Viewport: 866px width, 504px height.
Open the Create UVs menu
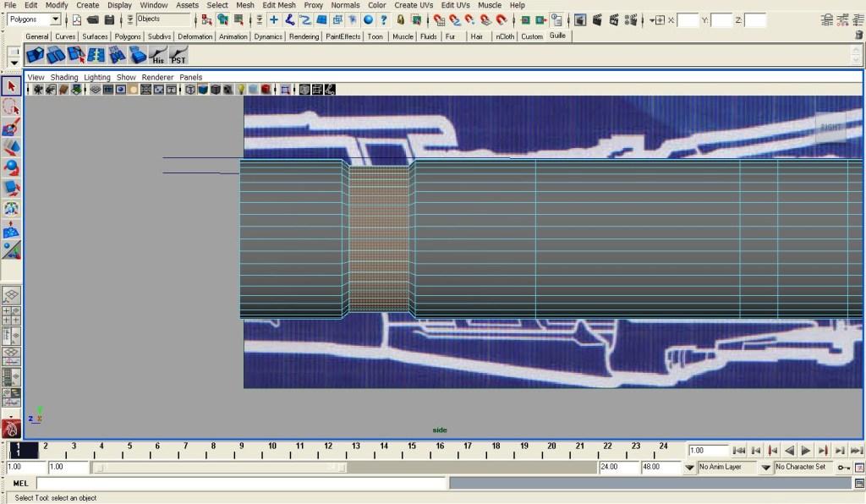click(414, 5)
